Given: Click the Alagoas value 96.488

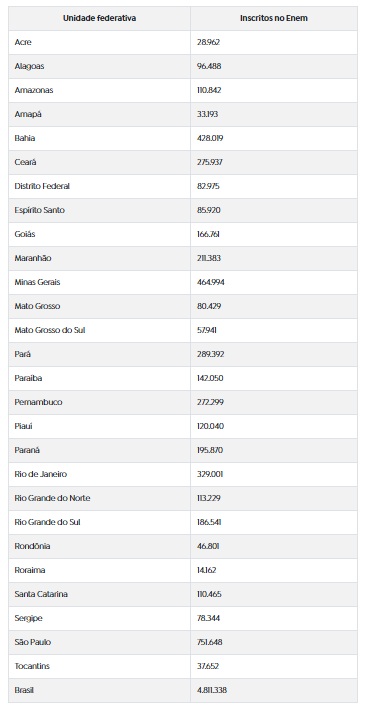Looking at the screenshot, I should [209, 66].
